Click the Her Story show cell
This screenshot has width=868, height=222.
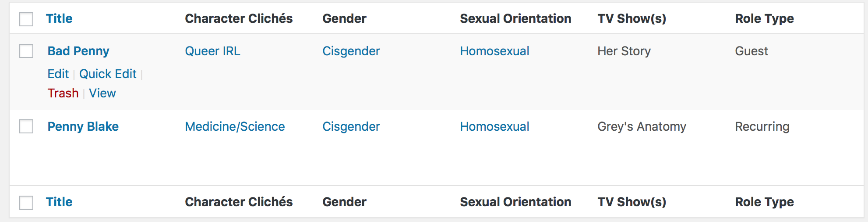(624, 51)
